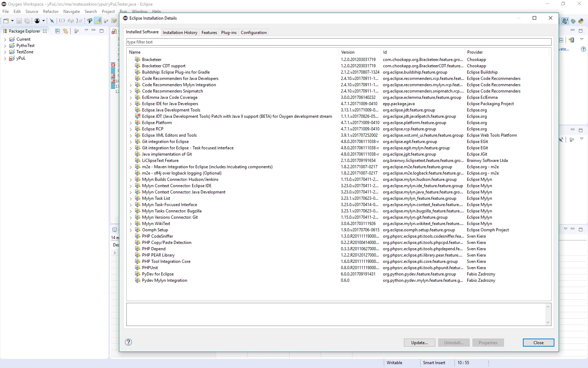Screen dimensions: 588x368
Task: Expand the Current project in Package Explorer
Action: 5,40
